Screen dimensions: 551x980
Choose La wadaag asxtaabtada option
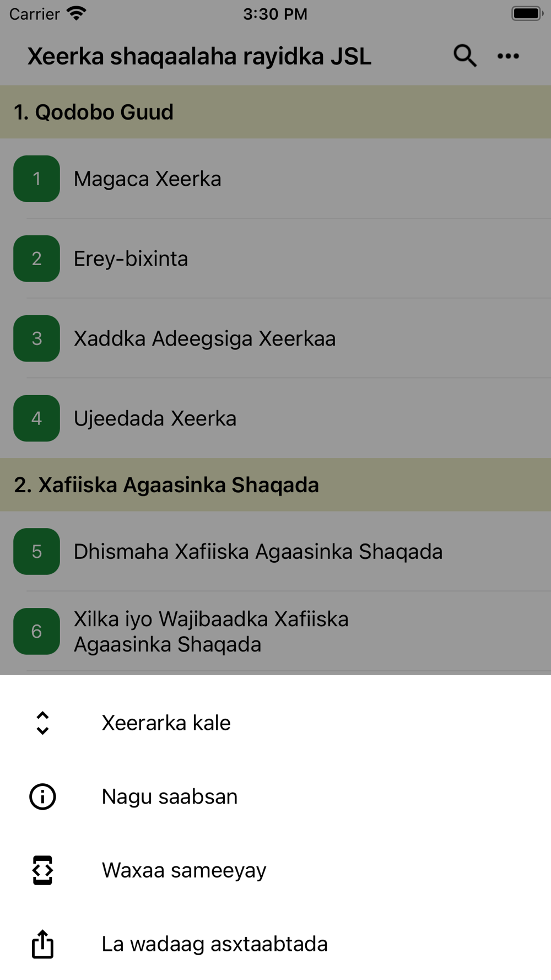[214, 944]
